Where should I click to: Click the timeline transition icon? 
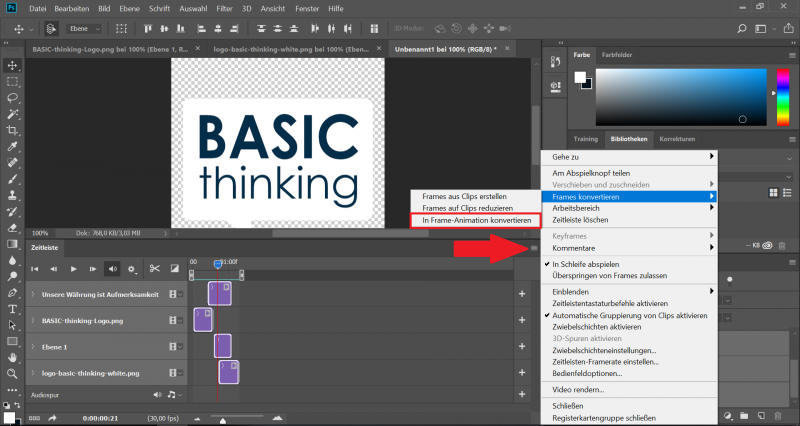click(174, 268)
